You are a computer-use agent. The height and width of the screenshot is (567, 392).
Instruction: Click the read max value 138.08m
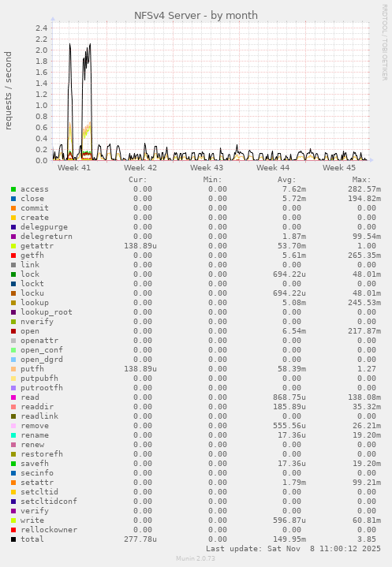364,397
